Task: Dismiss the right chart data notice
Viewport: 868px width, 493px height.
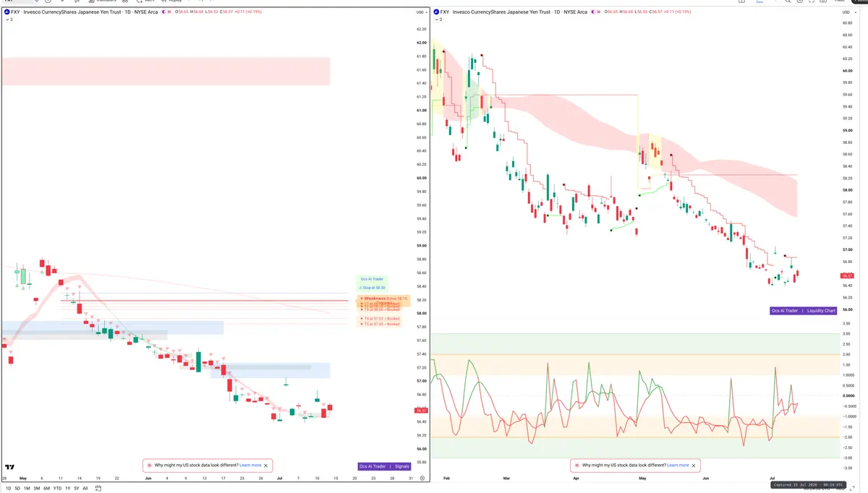Action: coord(694,466)
